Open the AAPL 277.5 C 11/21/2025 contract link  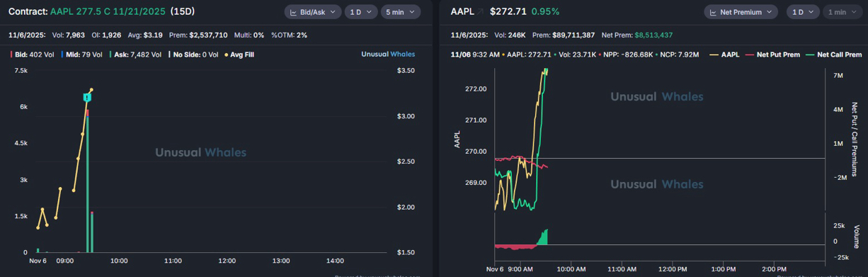(x=107, y=12)
